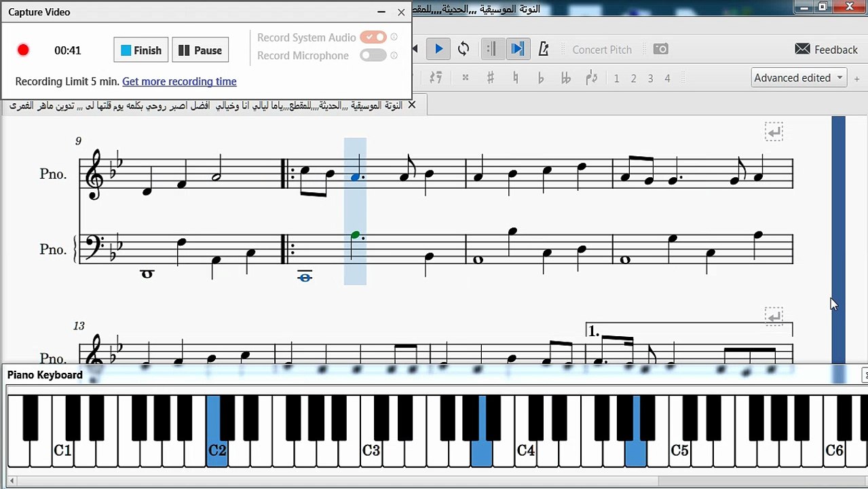868x489 pixels.
Task: Select the Arabic-titled score tab
Action: coord(206,105)
